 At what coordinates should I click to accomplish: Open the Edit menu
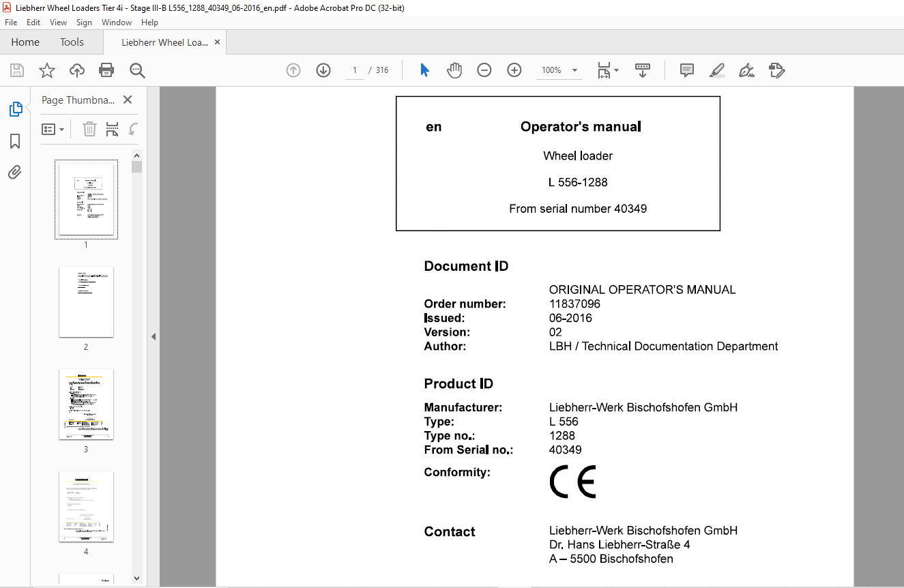pyautogui.click(x=33, y=23)
